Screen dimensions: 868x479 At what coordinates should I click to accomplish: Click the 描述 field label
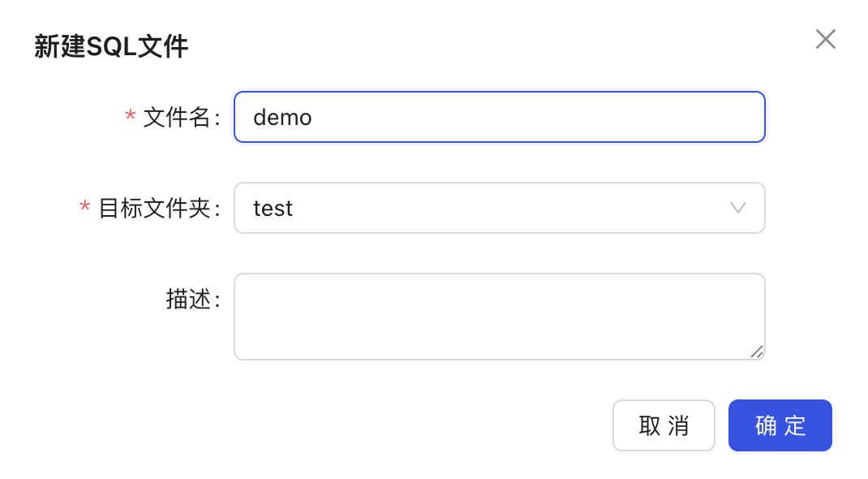188,299
